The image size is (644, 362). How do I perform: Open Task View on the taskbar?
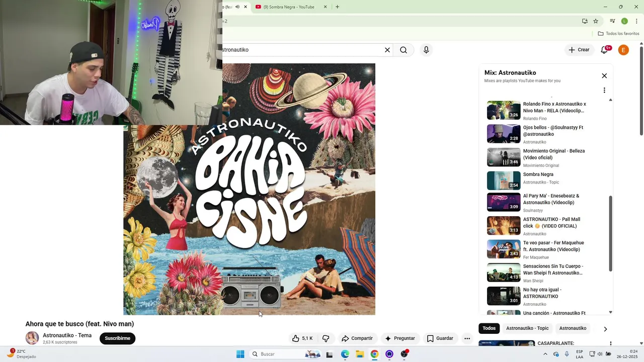point(330,354)
